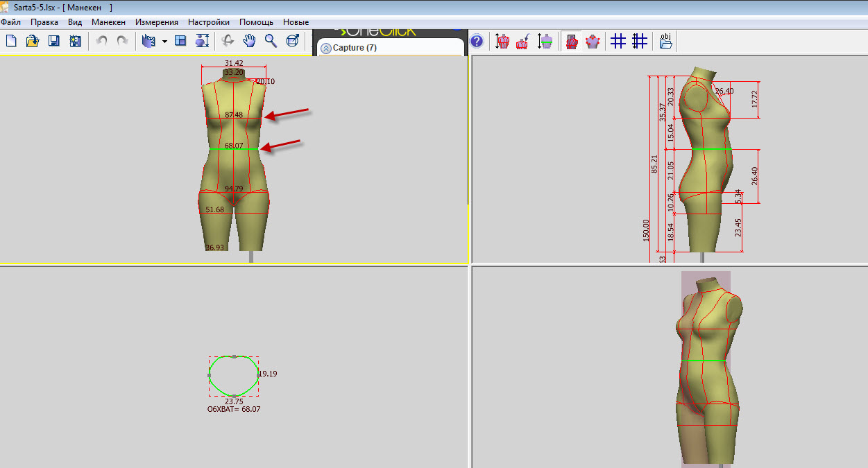
Task: Open the Настройки menu
Action: [208, 22]
